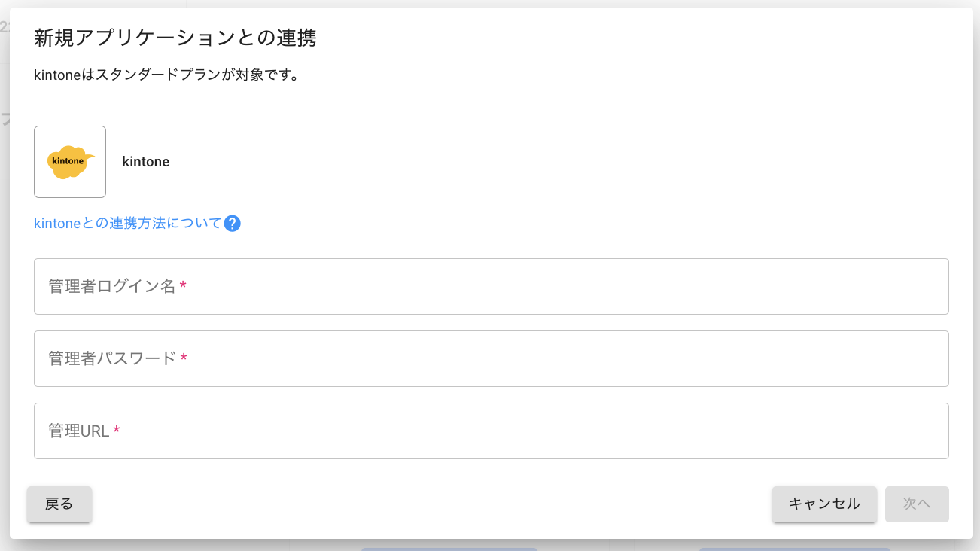Click the blue question mark help icon
Screen dimensions: 980x551
[x=233, y=224]
